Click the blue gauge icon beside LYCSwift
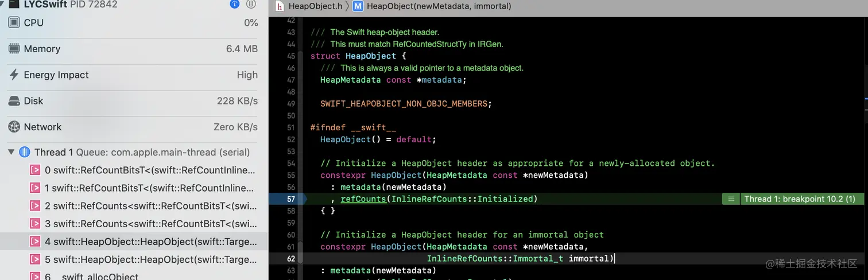The image size is (868, 280). [234, 4]
